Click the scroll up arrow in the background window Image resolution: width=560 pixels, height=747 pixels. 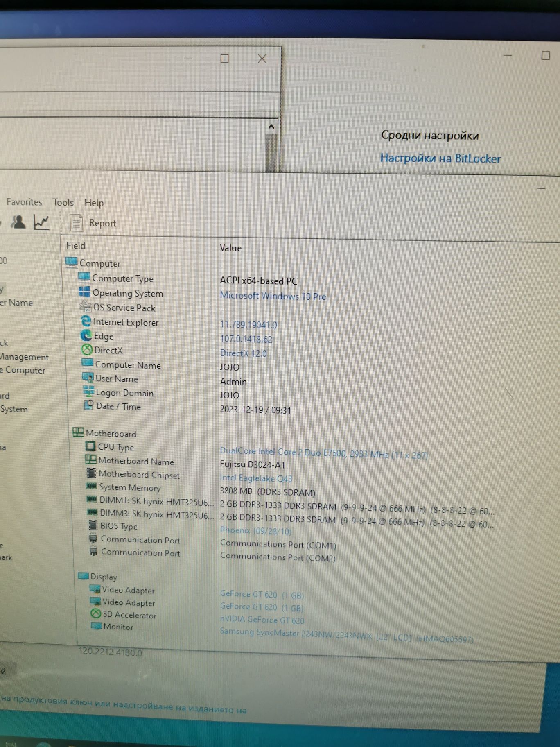(271, 127)
